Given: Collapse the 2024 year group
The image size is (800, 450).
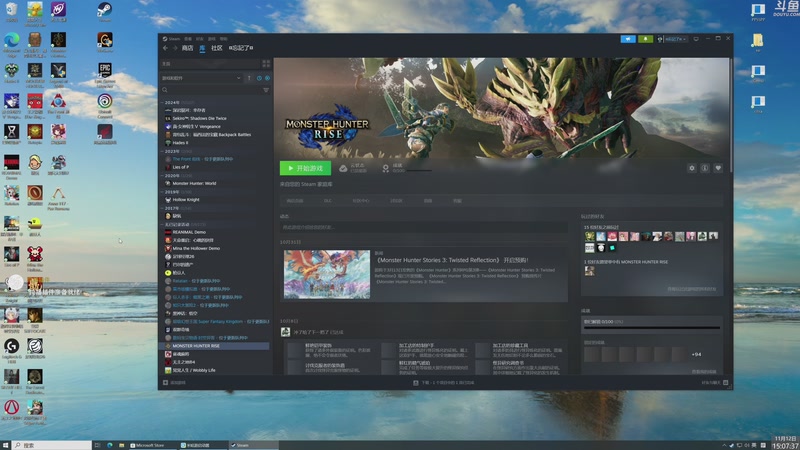Looking at the screenshot, I should coord(162,103).
